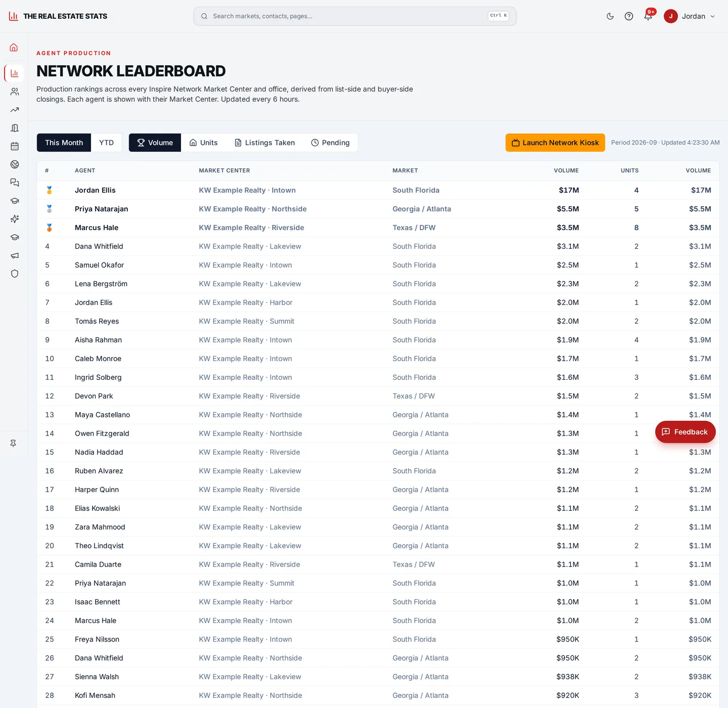Open the sparkles AI sidebar icon

[14, 219]
